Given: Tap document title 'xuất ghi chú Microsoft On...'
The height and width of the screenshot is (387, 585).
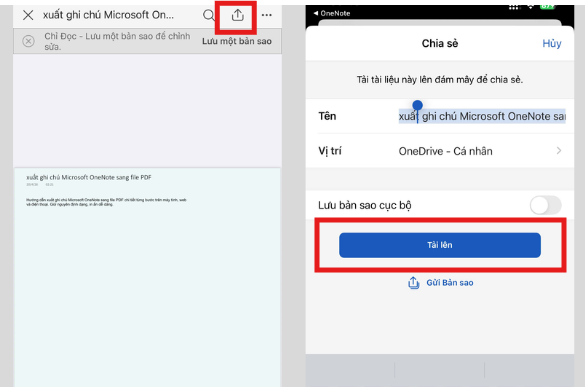Looking at the screenshot, I should click(108, 15).
